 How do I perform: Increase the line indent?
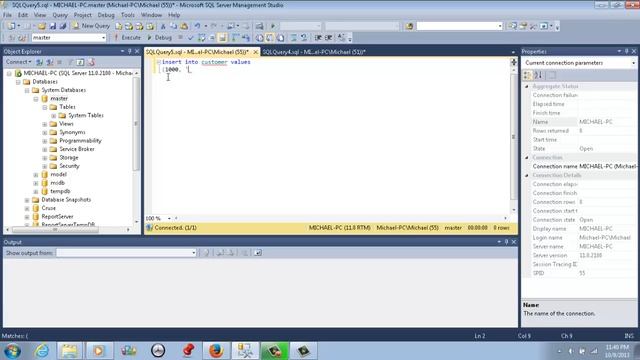tap(329, 38)
